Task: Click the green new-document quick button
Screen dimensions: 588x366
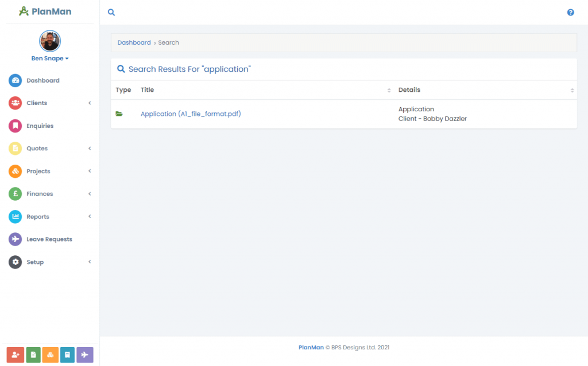Action: (x=33, y=355)
